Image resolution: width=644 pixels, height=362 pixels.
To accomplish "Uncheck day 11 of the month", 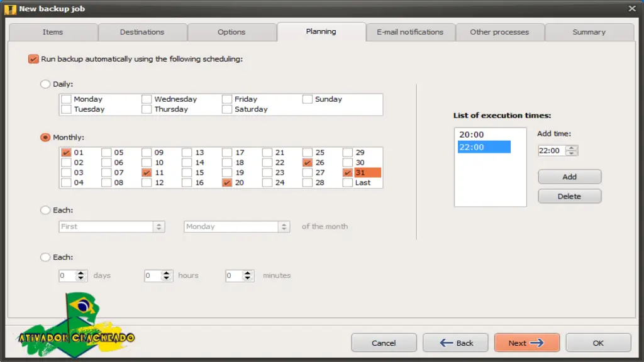I will pyautogui.click(x=147, y=173).
